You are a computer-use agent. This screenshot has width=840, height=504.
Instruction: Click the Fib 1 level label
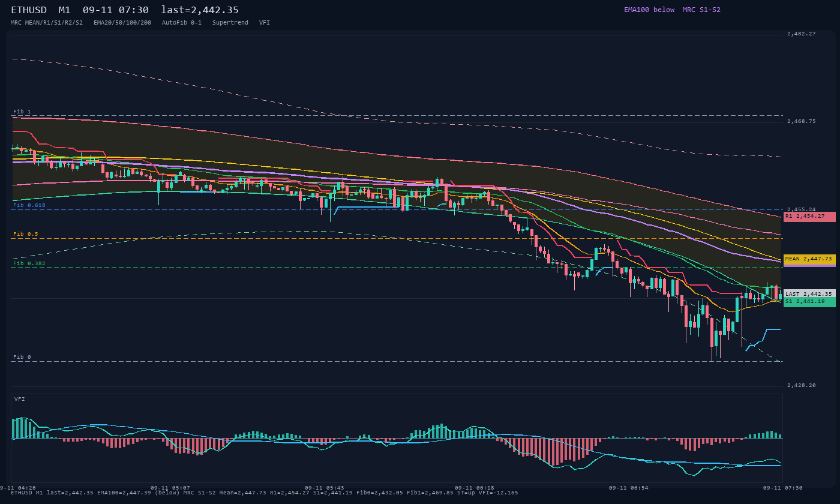22,112
